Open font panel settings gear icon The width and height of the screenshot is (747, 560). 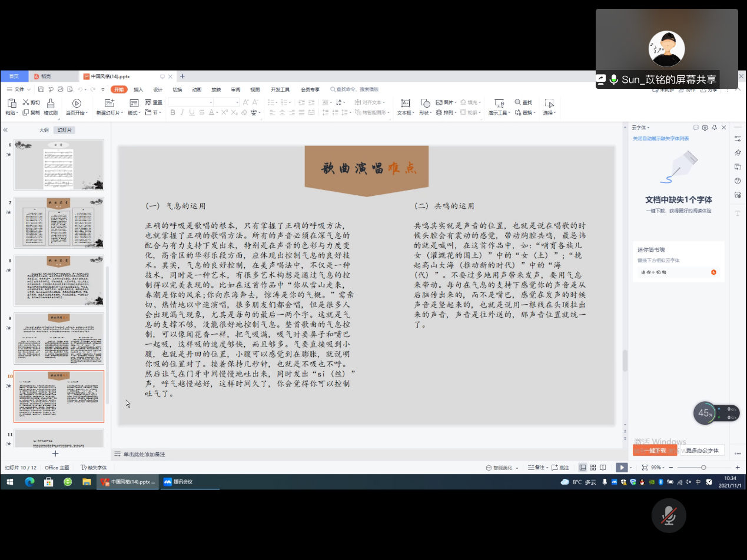click(x=705, y=128)
